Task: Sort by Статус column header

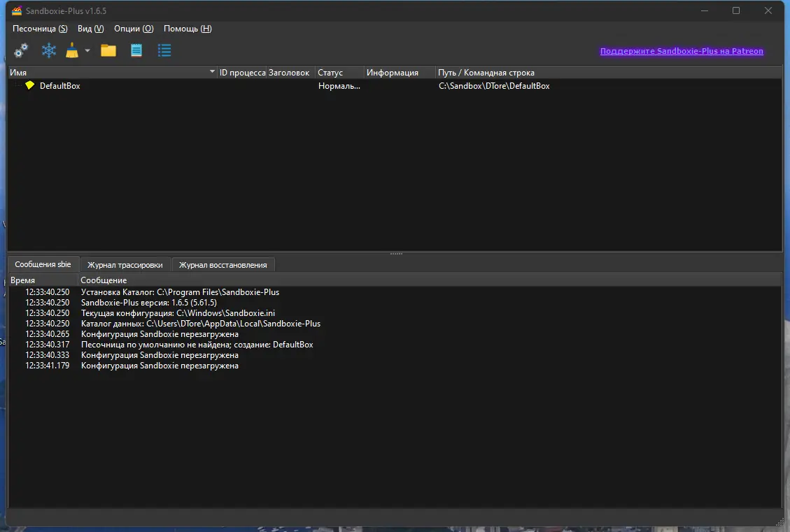Action: pos(340,73)
